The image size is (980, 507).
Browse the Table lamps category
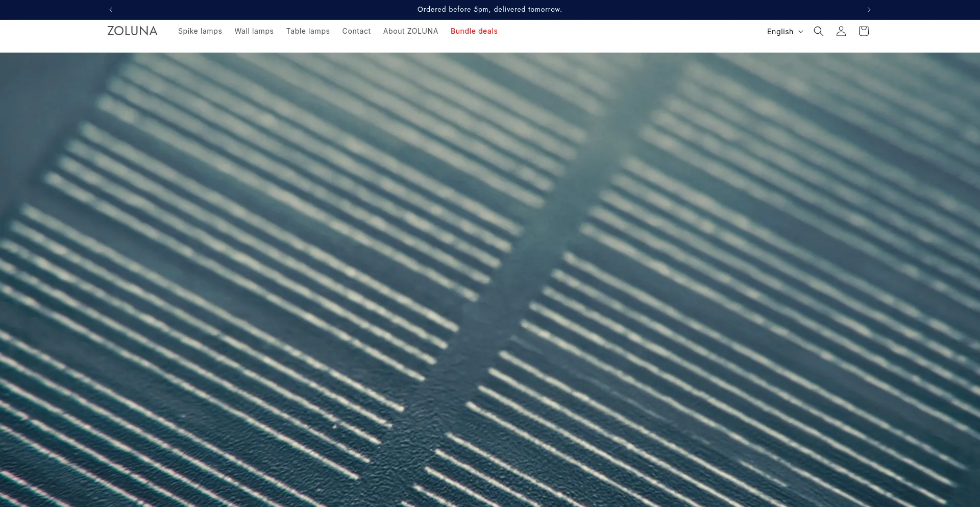pyautogui.click(x=308, y=31)
